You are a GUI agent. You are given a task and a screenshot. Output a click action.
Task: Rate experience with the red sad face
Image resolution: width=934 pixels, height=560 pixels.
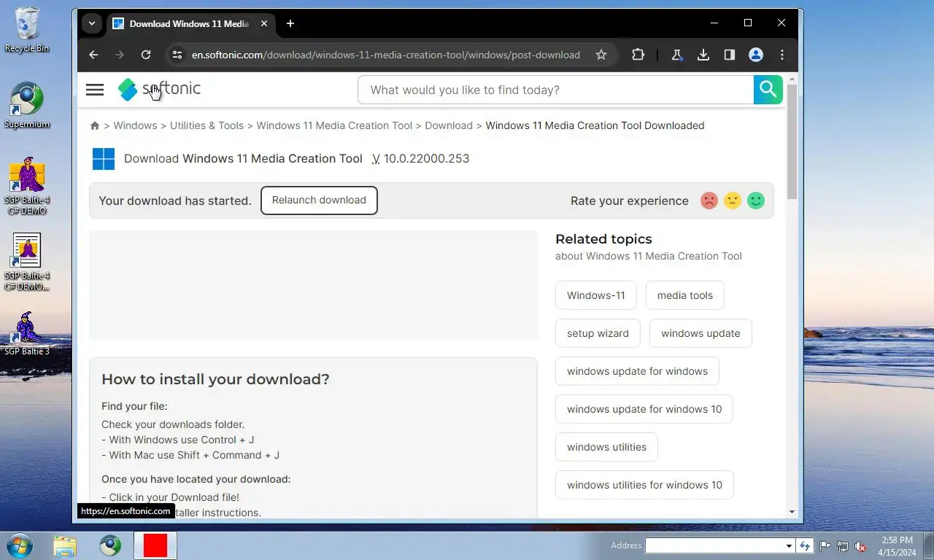coord(709,201)
